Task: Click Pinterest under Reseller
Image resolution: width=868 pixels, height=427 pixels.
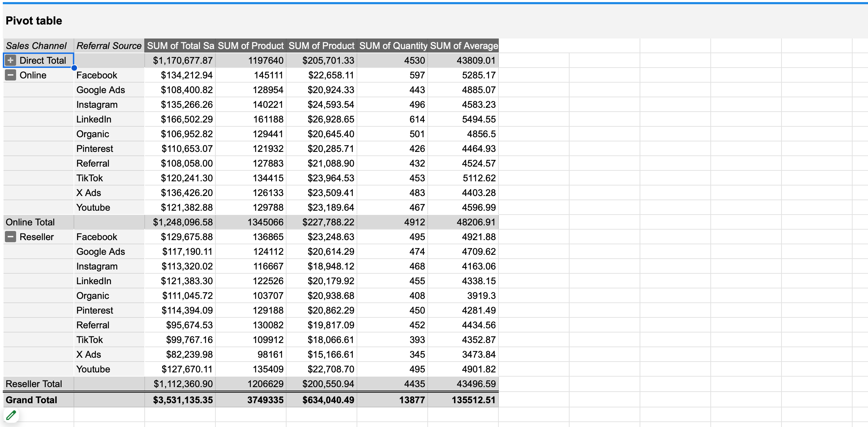Action: (109, 310)
